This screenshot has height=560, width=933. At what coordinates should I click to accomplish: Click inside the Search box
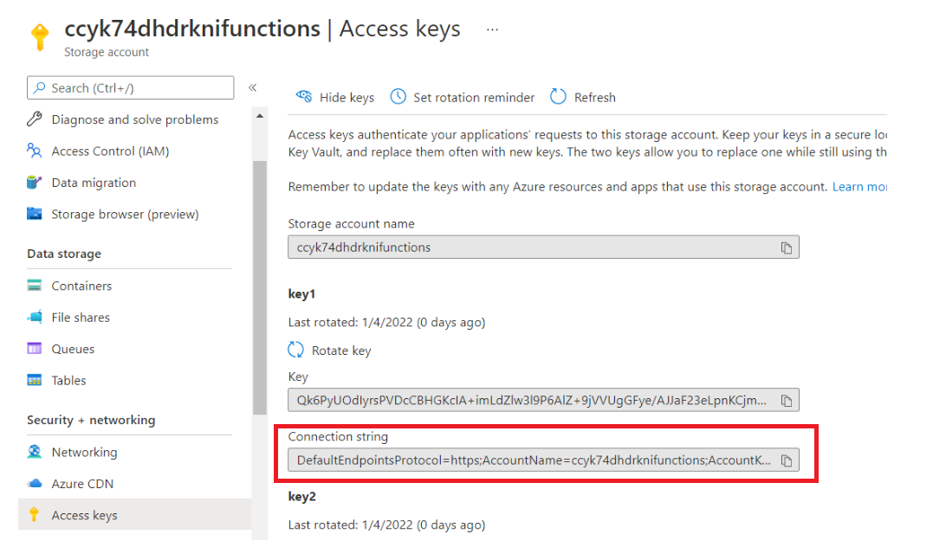click(130, 87)
